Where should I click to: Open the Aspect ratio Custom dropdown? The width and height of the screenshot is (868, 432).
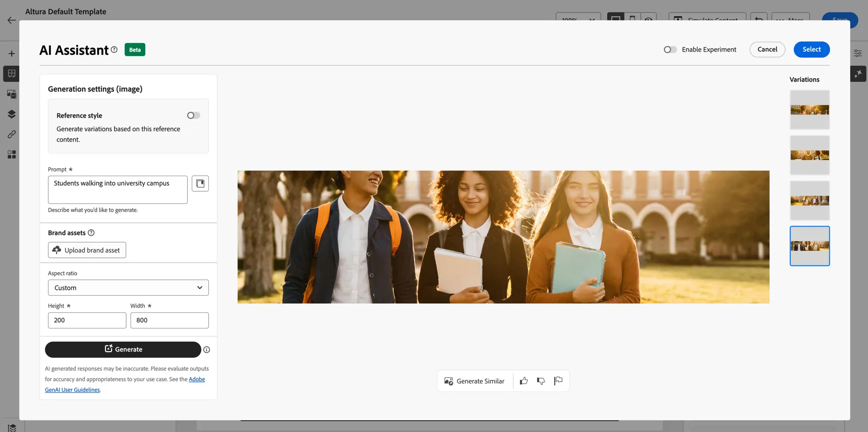point(128,288)
